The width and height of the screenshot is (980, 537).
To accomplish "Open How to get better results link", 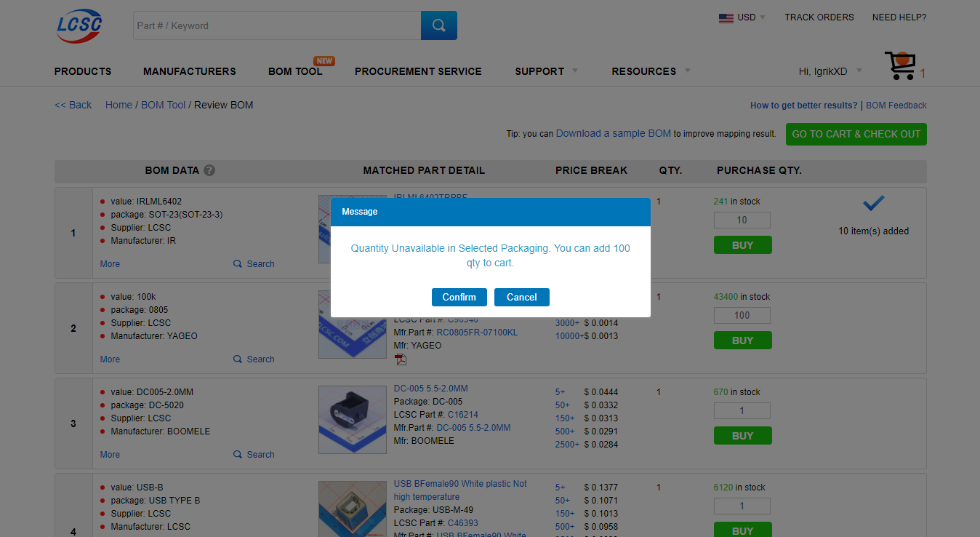I will pos(804,106).
